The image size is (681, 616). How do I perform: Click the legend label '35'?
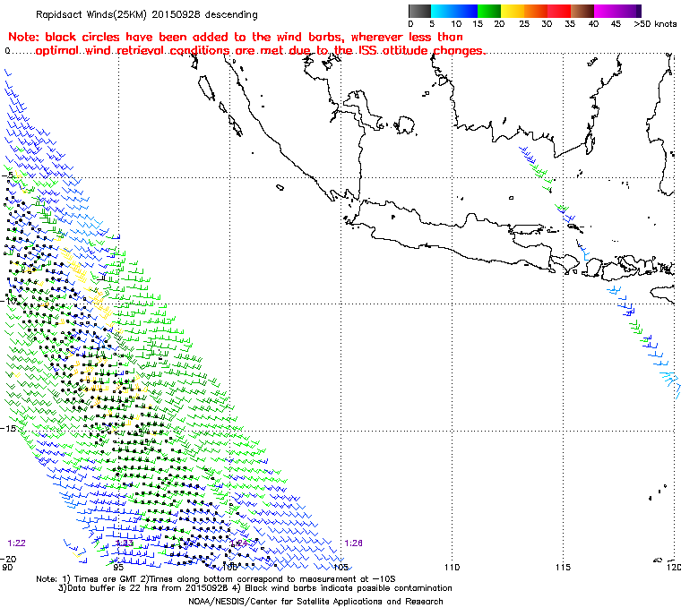pos(570,24)
